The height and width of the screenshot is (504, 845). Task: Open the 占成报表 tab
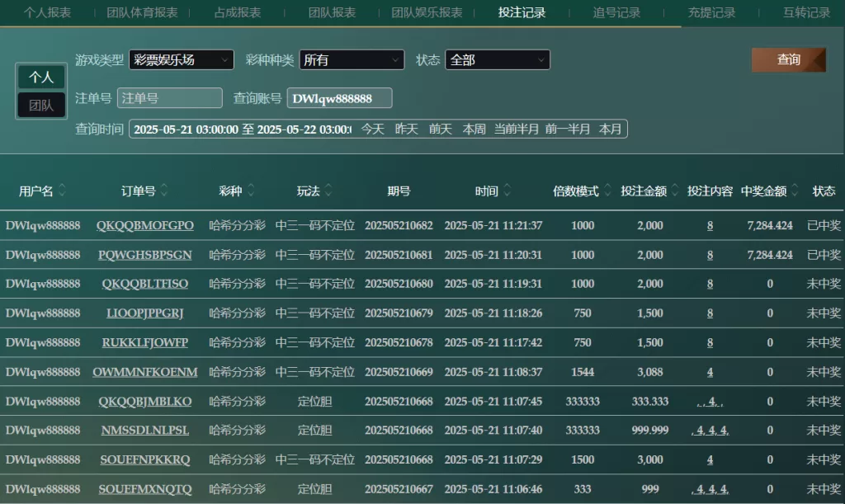(238, 12)
